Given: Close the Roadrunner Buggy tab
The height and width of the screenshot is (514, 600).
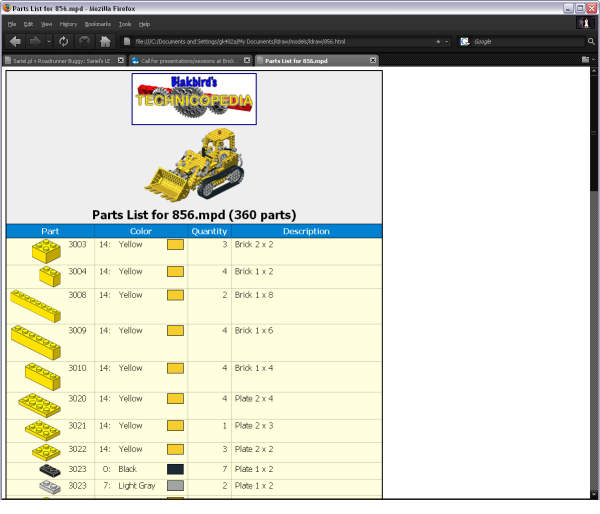Looking at the screenshot, I should [121, 60].
